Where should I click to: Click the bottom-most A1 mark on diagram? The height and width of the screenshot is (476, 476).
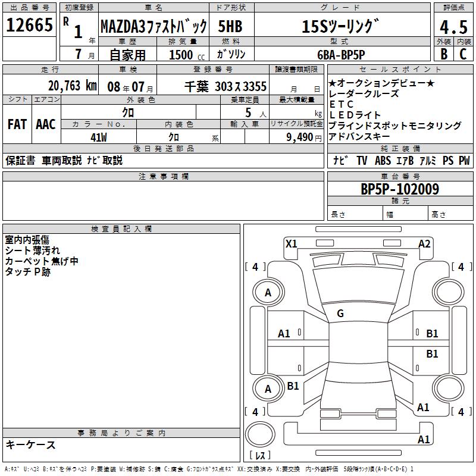424,439
